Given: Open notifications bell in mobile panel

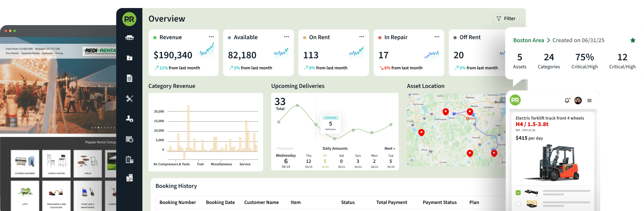Looking at the screenshot, I should coord(567,100).
